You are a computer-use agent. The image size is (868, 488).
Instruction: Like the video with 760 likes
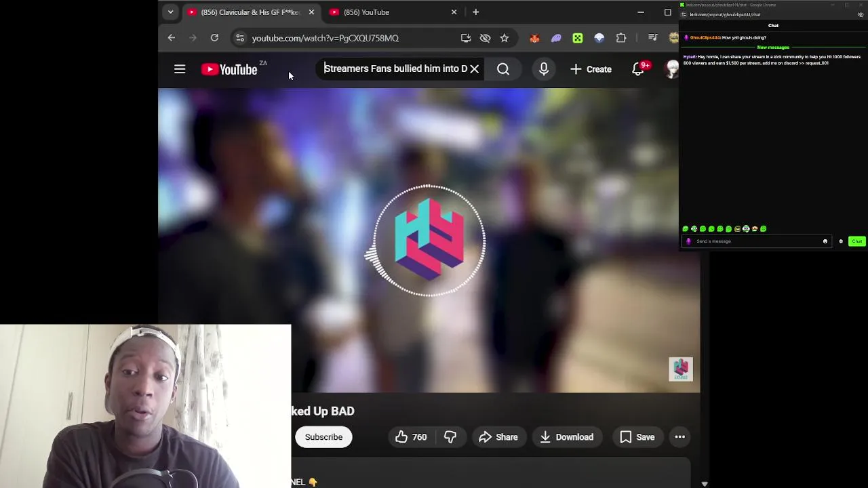pyautogui.click(x=411, y=437)
